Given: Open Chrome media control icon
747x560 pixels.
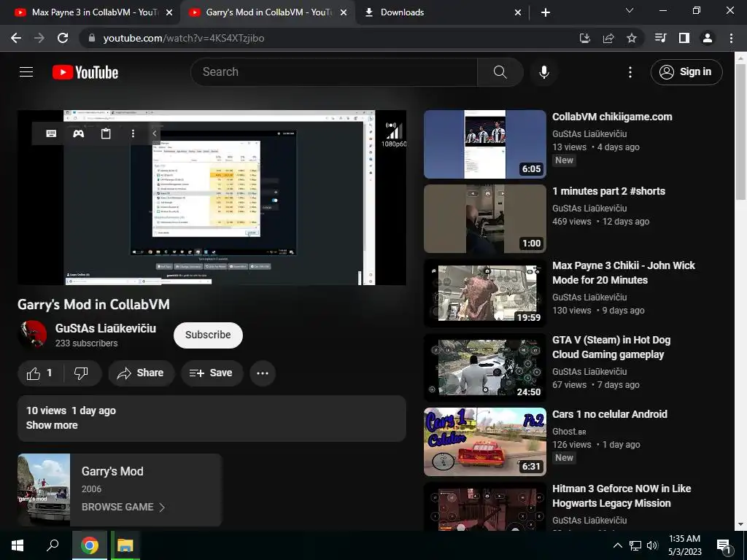Looking at the screenshot, I should [x=661, y=38].
